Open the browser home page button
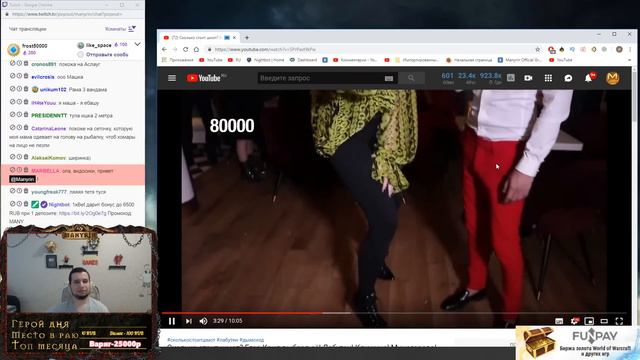 coord(196,49)
